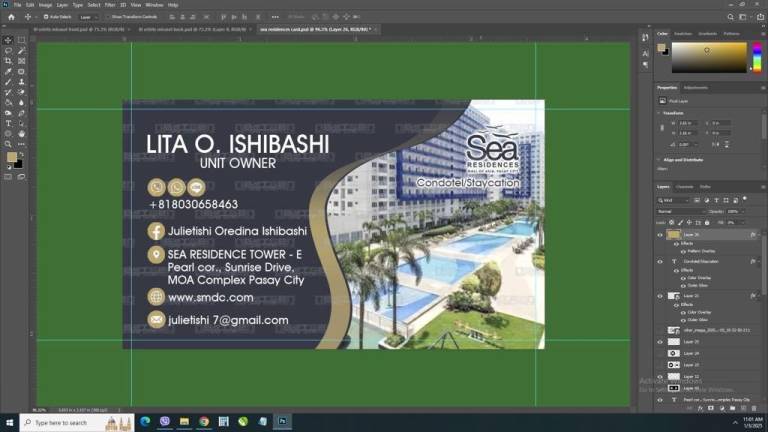The width and height of the screenshot is (768, 432).
Task: Select the Lasso tool
Action: click(x=8, y=51)
